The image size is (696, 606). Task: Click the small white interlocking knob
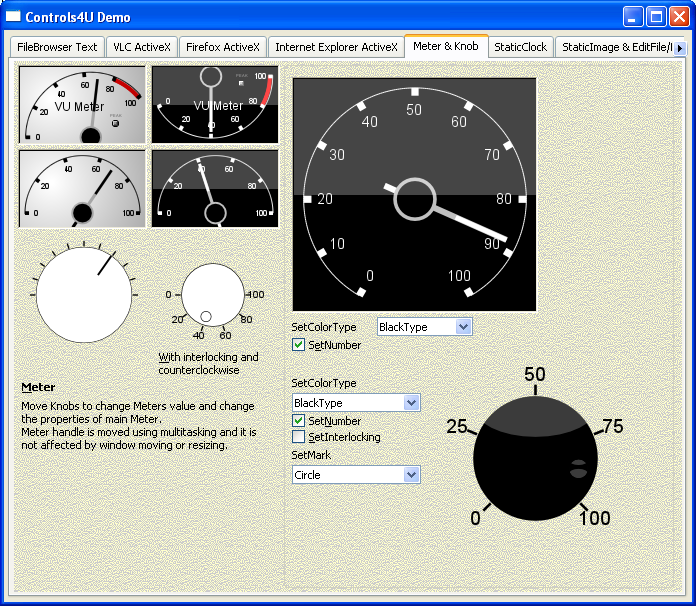coord(210,295)
